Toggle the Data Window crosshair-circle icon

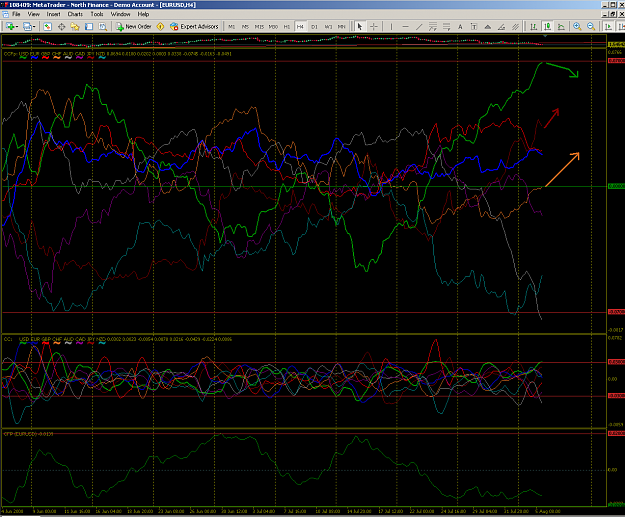click(61, 26)
